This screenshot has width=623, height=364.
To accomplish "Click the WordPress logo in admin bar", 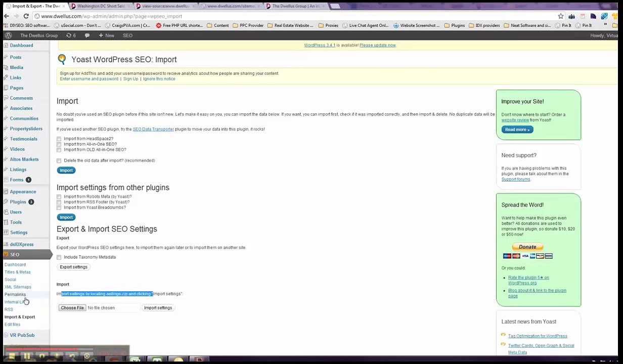I will pos(8,35).
